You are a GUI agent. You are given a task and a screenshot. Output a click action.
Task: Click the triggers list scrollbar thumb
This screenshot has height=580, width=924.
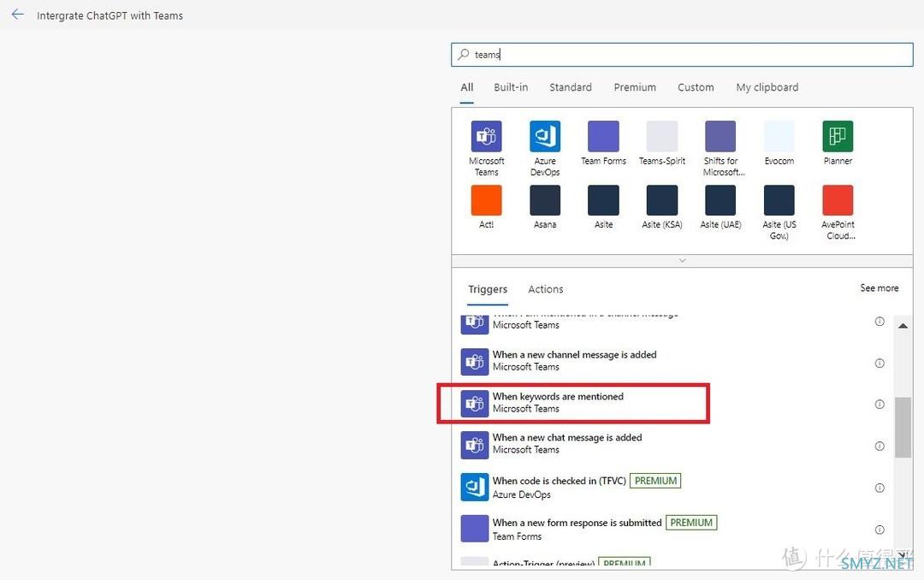coord(903,428)
